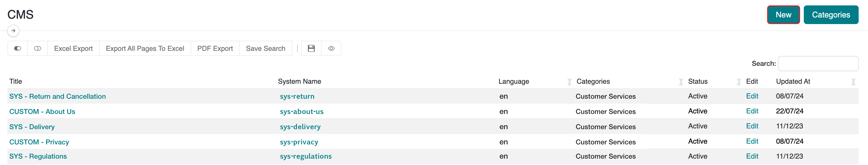Click the filled toggle toolbar icon
This screenshot has width=868, height=165.
(x=17, y=48)
